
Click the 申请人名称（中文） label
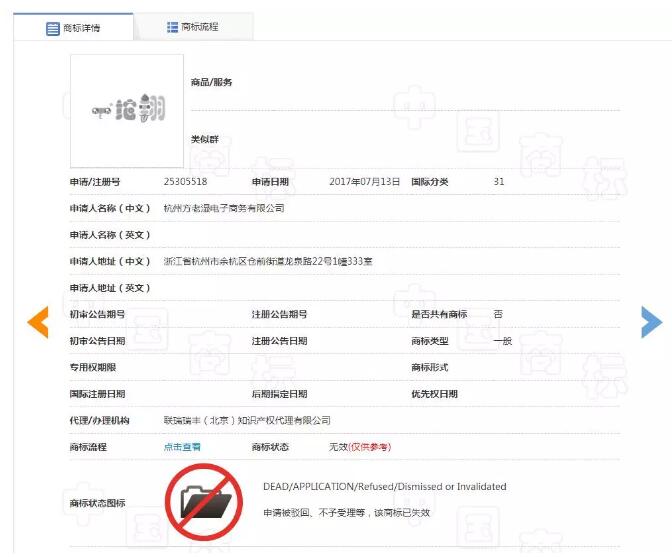pos(110,208)
